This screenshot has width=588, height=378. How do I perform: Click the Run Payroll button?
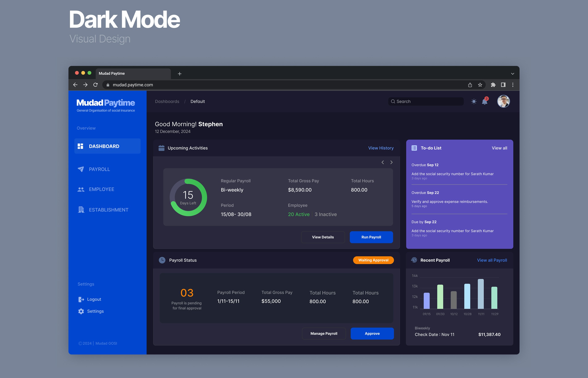coord(371,237)
